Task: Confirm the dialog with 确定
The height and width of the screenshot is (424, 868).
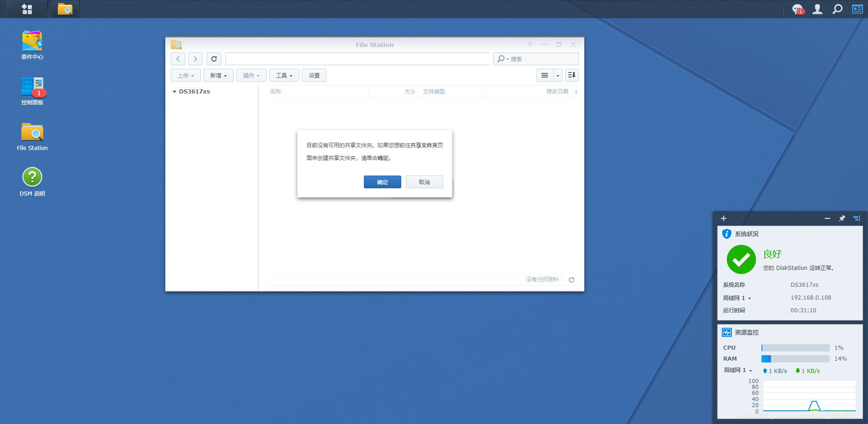Action: coord(383,182)
